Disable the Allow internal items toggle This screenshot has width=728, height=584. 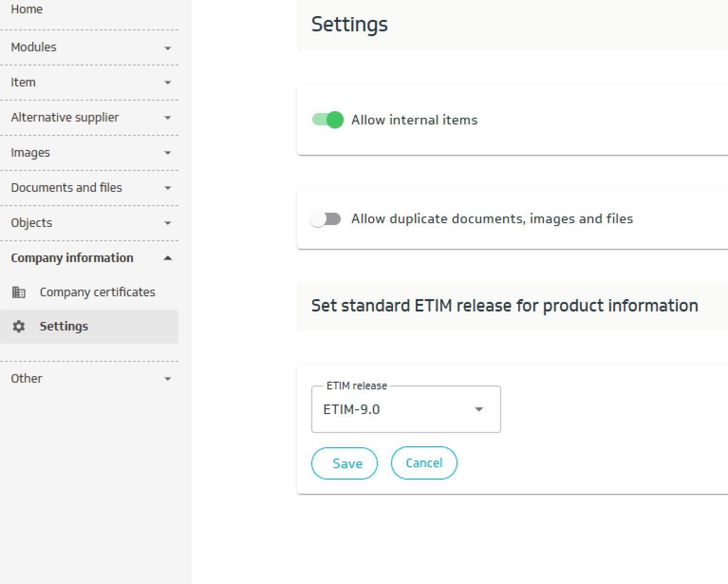point(327,120)
